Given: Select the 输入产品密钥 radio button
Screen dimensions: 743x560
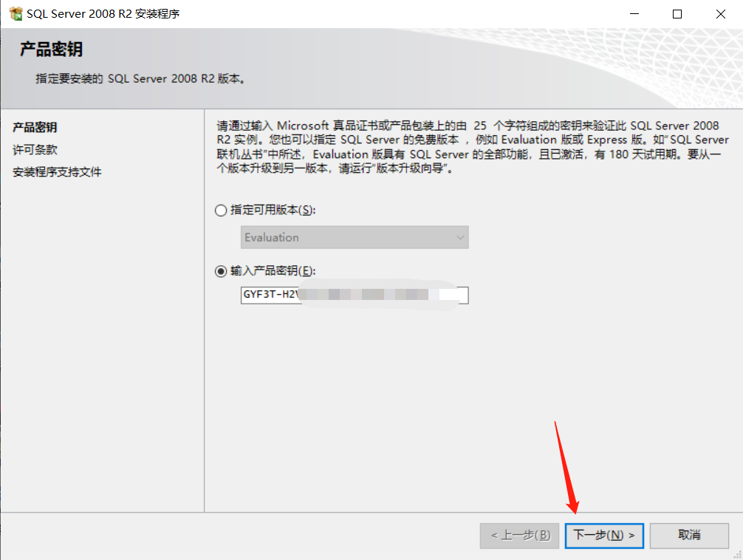Looking at the screenshot, I should click(221, 271).
